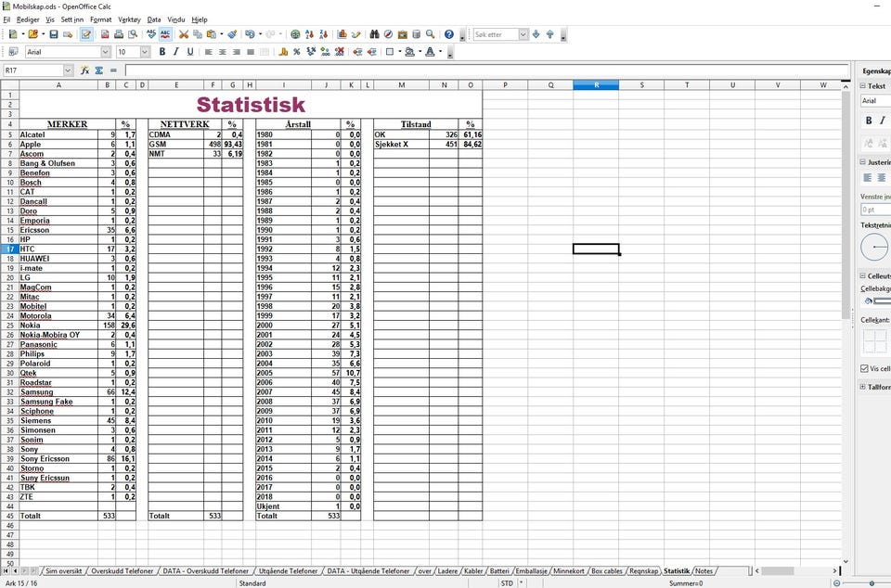Toggle 'Vis cell' checkbox in sidebar

pos(864,368)
